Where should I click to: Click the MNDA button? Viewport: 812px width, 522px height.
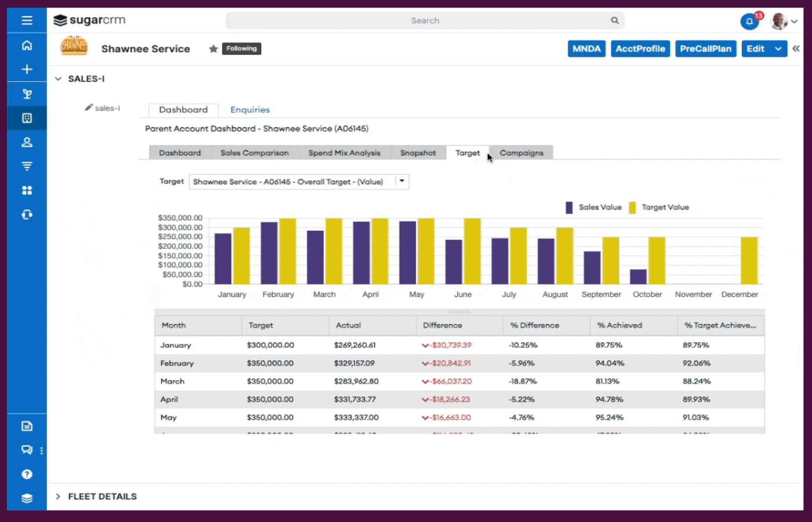click(x=586, y=49)
